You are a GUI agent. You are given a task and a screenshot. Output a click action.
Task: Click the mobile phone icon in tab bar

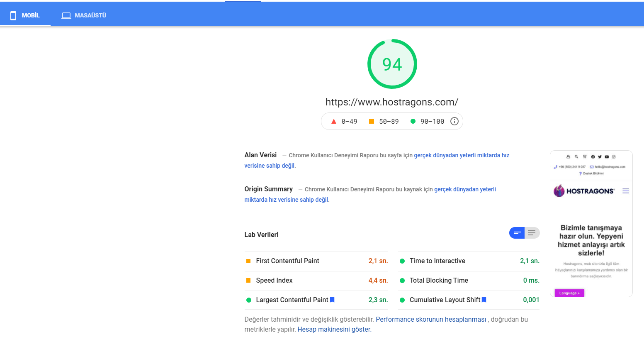13,15
